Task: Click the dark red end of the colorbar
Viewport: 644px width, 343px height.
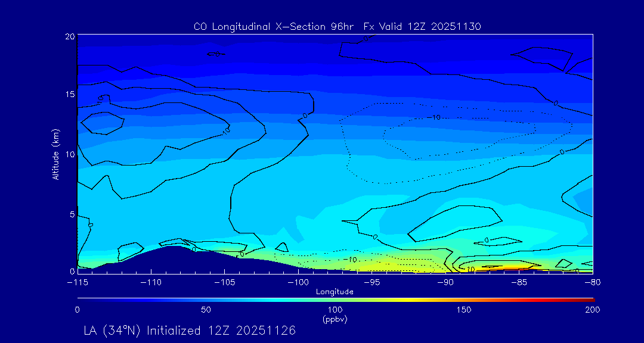Action: (589, 300)
